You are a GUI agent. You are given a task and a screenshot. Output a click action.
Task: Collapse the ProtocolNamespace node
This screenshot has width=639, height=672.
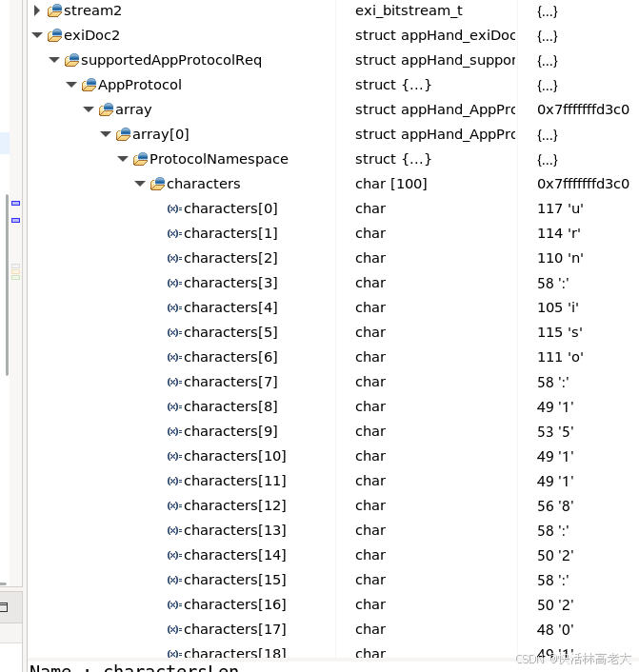(123, 159)
